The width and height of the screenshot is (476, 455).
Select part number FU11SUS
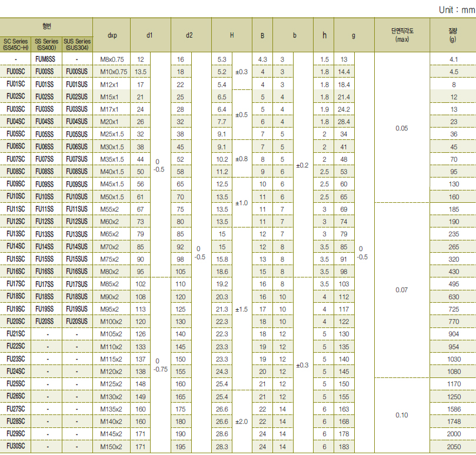point(77,209)
